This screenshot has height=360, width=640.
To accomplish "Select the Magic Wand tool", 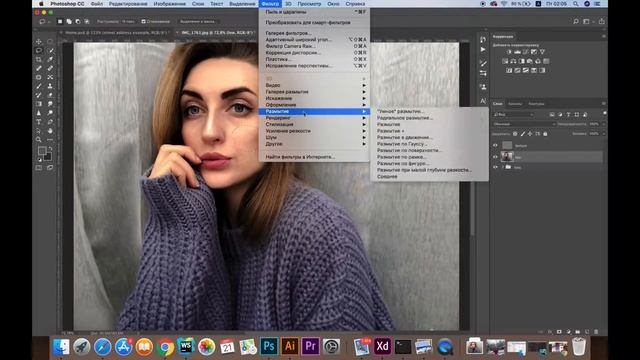I will [x=50, y=51].
